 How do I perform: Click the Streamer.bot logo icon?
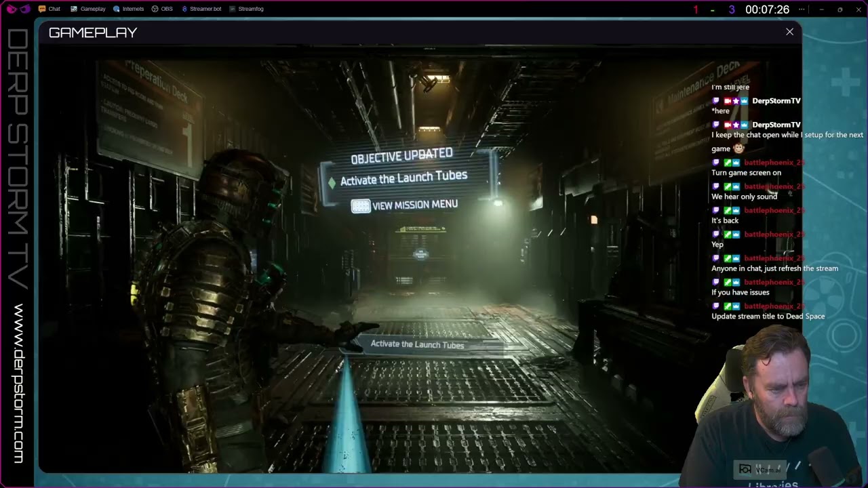[184, 9]
